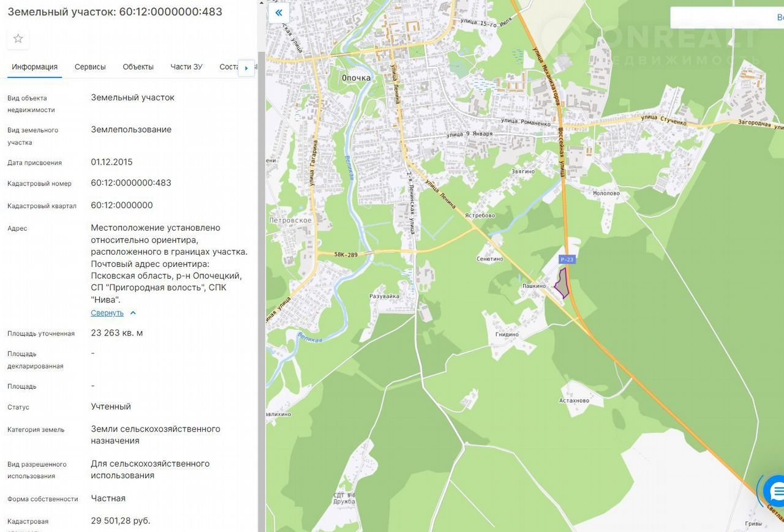784x532 pixels.
Task: Click the P-23 road shield marker
Action: pos(567,260)
